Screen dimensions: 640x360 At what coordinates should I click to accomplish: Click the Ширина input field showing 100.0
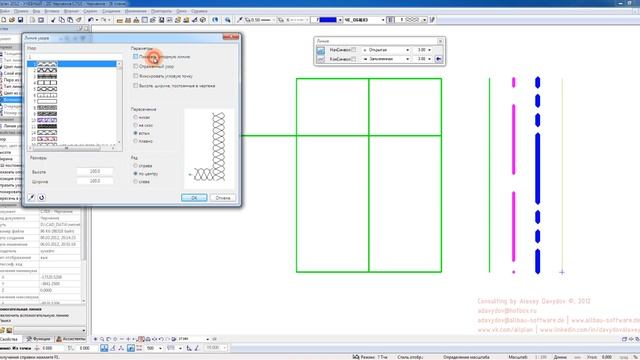coord(95,181)
